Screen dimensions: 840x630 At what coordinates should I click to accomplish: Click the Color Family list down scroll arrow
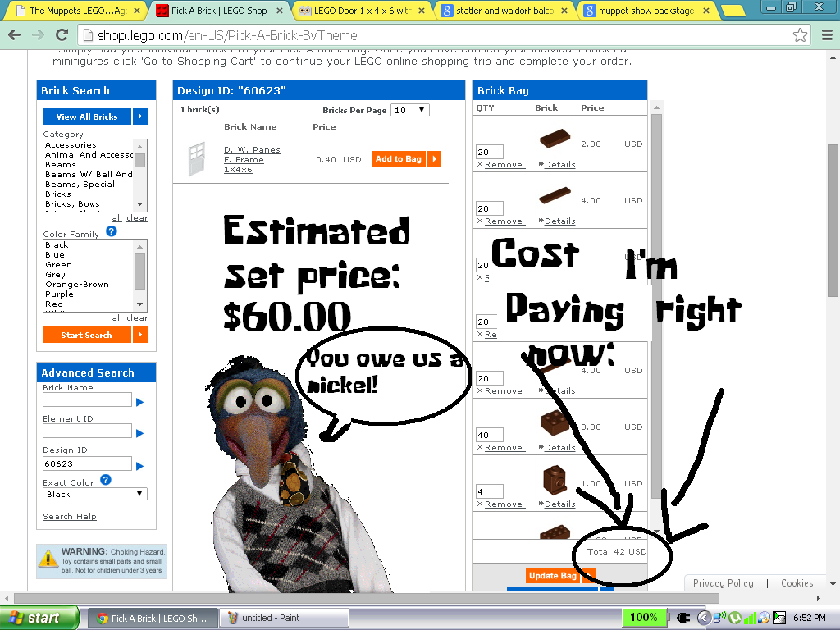point(139,304)
